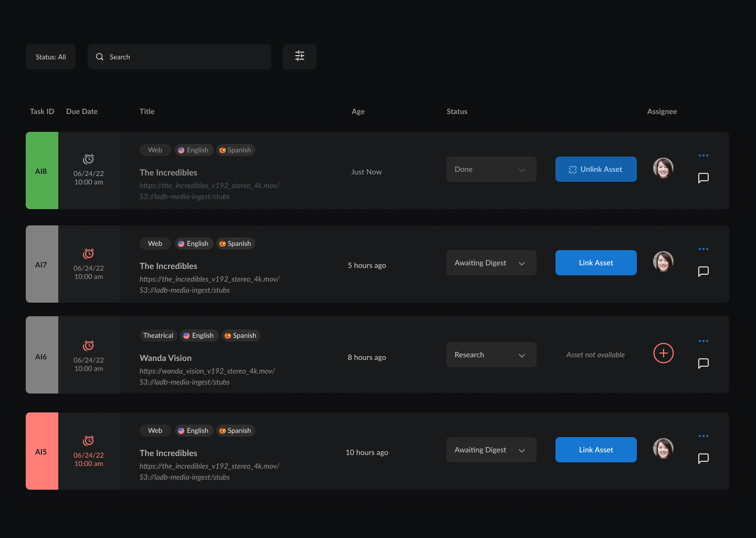Click red due date 06/24/22 in AI5 row
This screenshot has width=756, height=538.
point(89,455)
